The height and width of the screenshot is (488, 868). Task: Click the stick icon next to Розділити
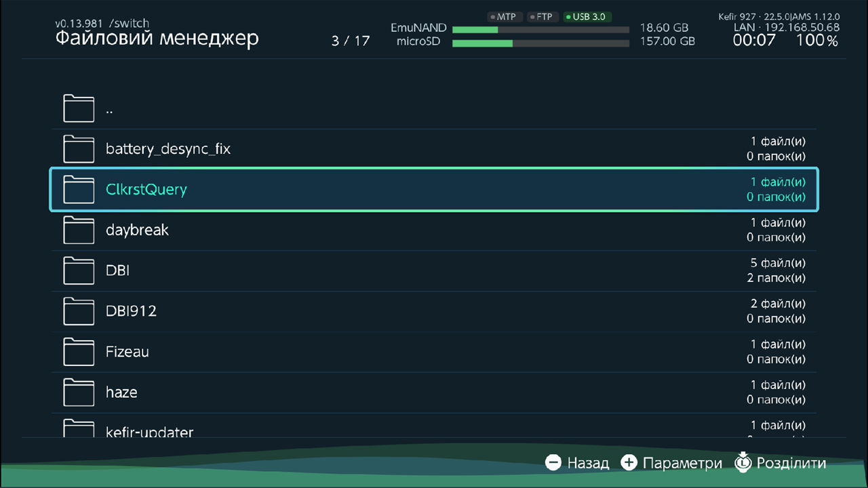click(x=743, y=462)
